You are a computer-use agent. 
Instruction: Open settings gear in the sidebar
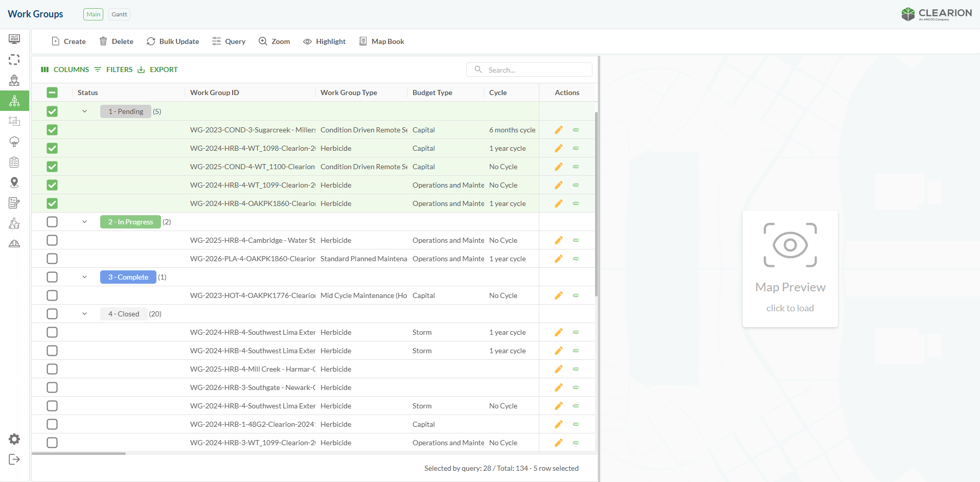point(14,439)
